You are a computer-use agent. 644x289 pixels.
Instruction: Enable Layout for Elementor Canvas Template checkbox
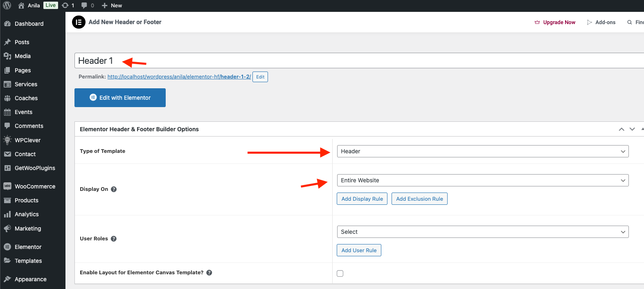(x=340, y=273)
